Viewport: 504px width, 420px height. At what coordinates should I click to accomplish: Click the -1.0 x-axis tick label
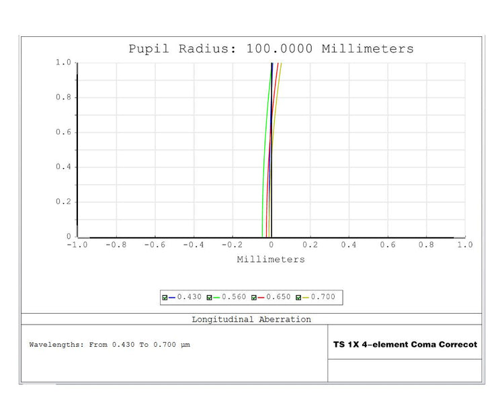click(77, 245)
